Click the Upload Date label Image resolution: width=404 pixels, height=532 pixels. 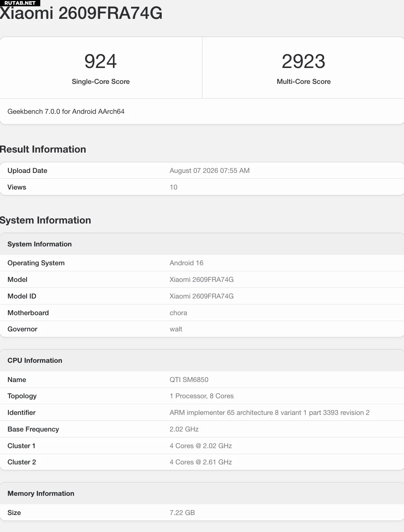[x=27, y=171]
